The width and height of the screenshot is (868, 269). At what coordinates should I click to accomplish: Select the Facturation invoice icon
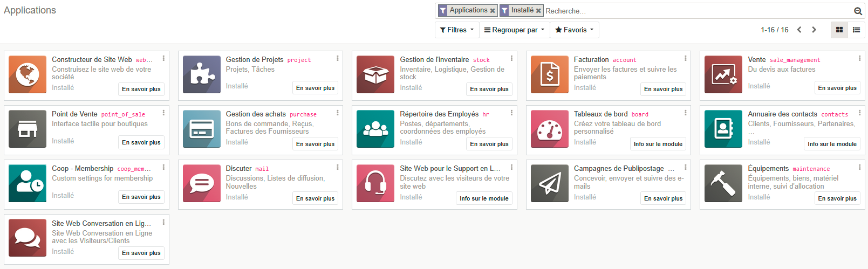[x=549, y=74]
